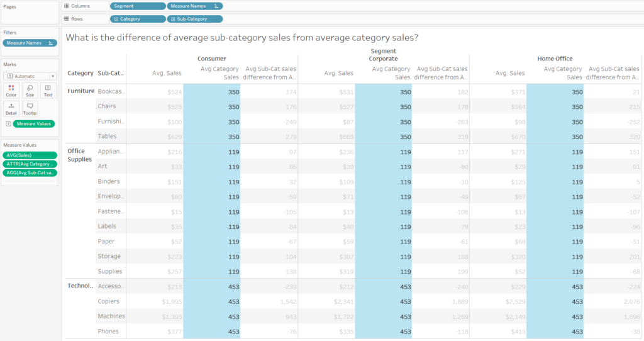
Task: Click the worksheet title text
Action: coord(241,37)
